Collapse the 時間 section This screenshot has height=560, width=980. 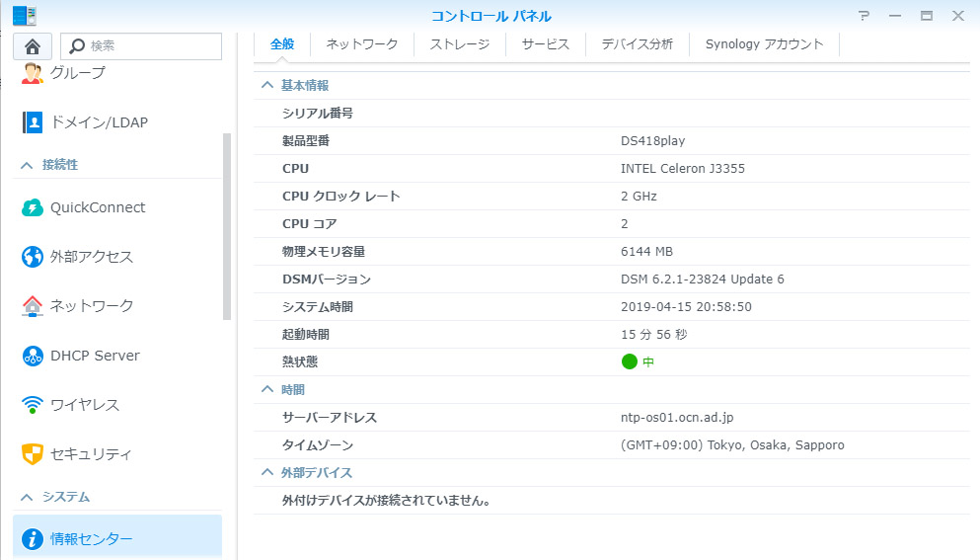tap(266, 390)
